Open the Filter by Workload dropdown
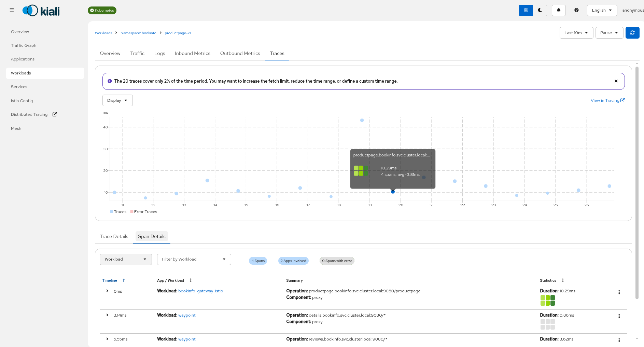 194,259
